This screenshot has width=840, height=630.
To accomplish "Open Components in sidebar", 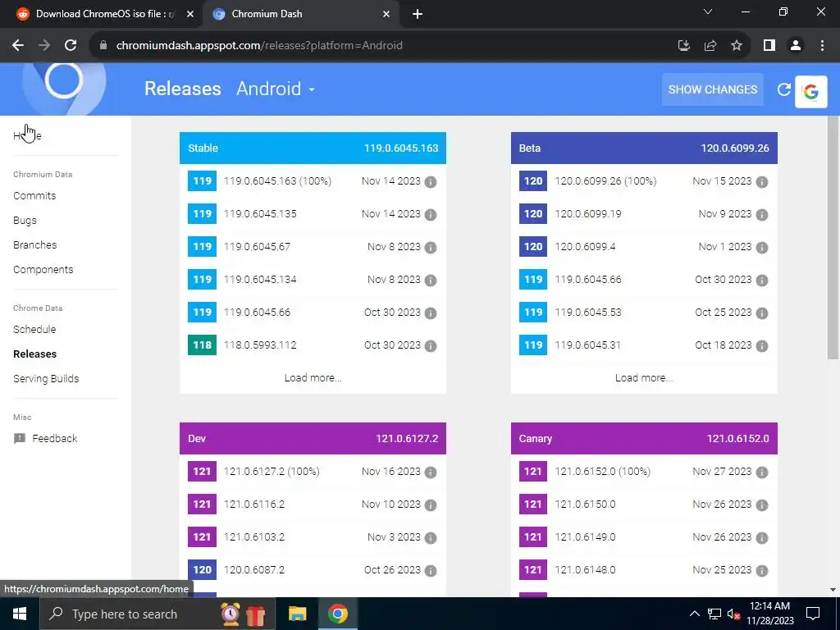I will [x=43, y=270].
